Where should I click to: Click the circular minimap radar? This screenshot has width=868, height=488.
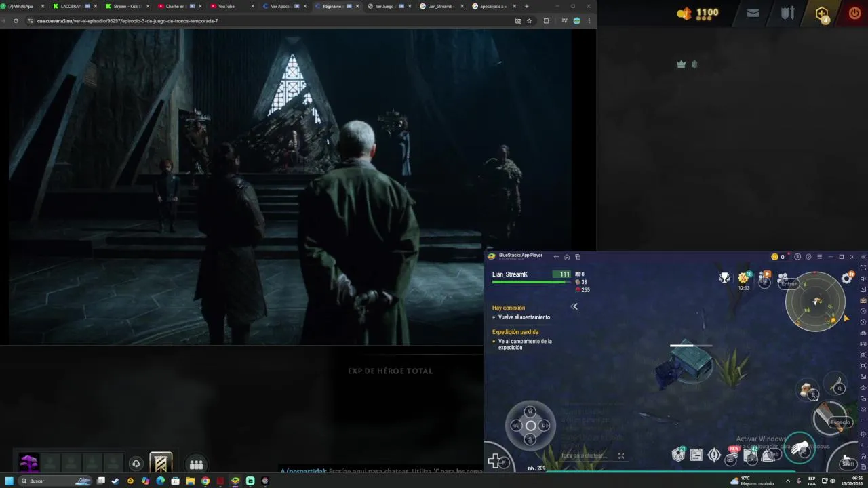[815, 302]
